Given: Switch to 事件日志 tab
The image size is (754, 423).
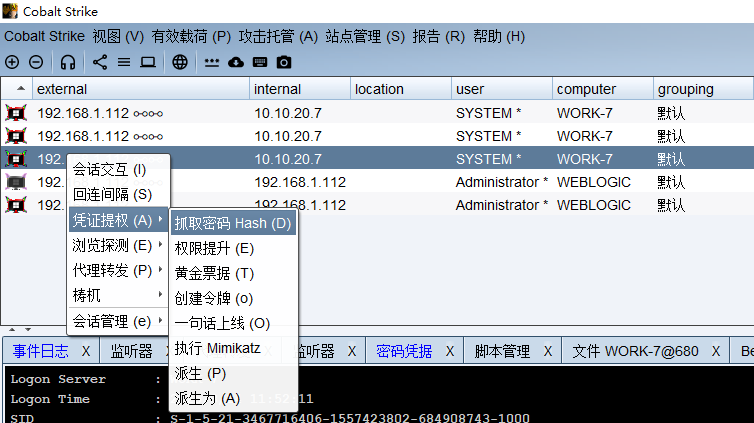Looking at the screenshot, I should tap(40, 351).
